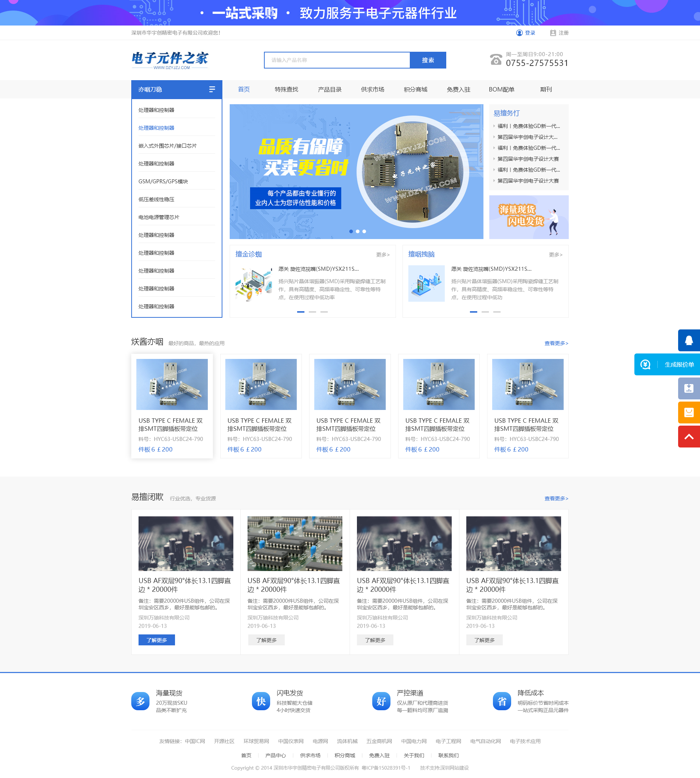Open GSM/GPRS/GPS模块 category

coord(163,181)
